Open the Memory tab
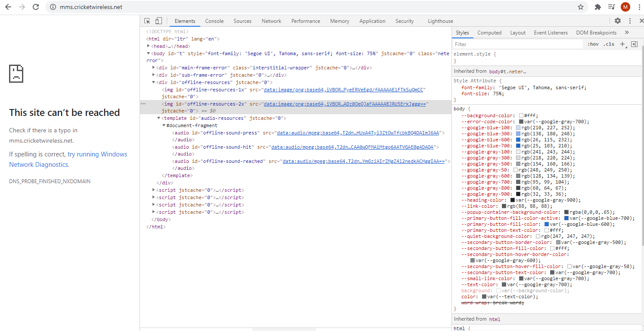 tap(340, 21)
